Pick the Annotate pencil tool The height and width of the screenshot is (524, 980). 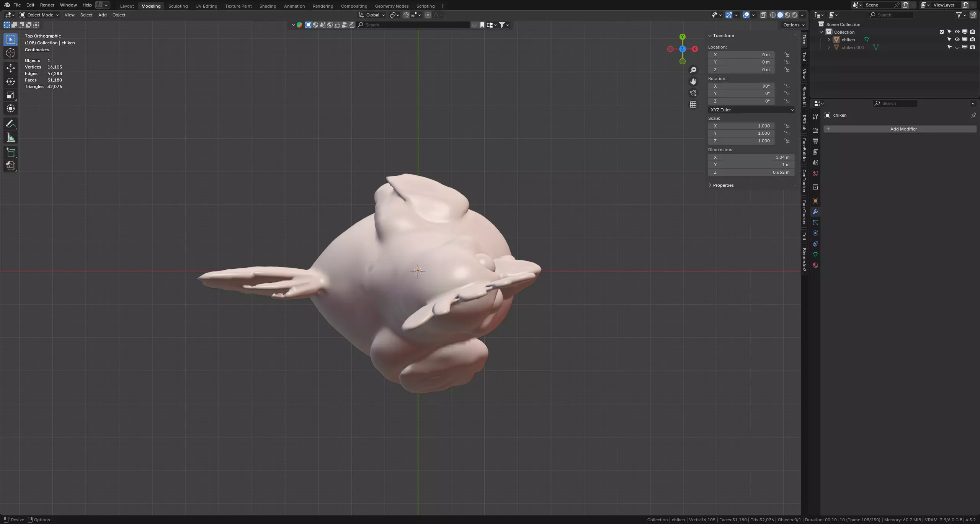tap(11, 124)
